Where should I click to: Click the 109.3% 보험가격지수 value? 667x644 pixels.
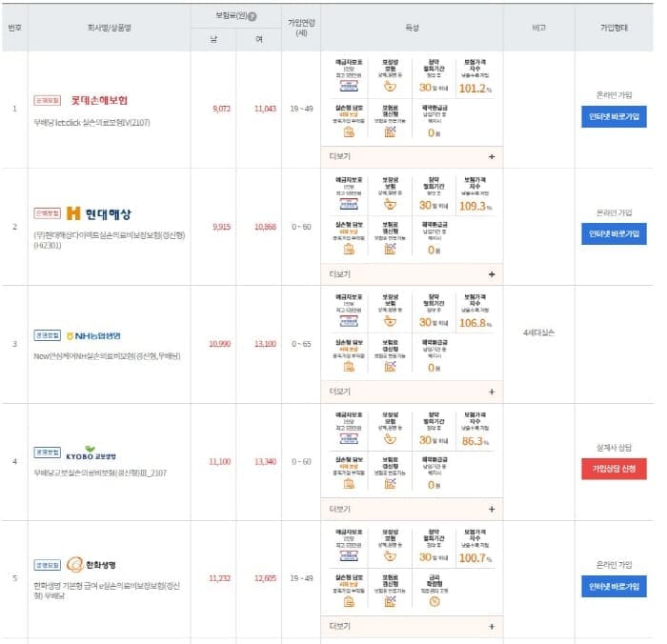475,207
